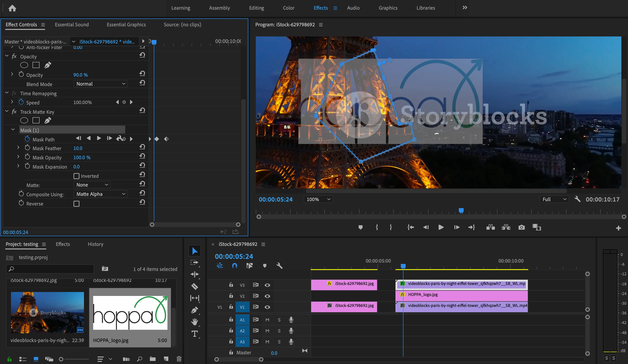Expand the Mask Feather property
The image size is (628, 364).
pyautogui.click(x=18, y=148)
